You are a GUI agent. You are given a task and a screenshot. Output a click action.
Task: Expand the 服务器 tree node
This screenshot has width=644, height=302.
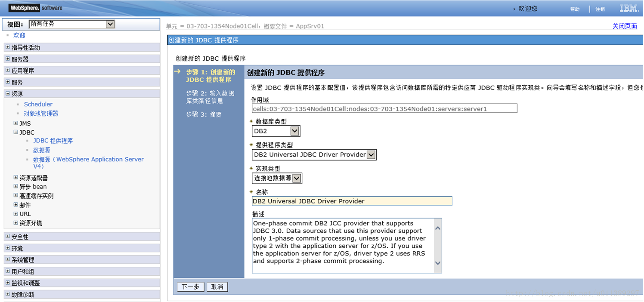(x=8, y=59)
